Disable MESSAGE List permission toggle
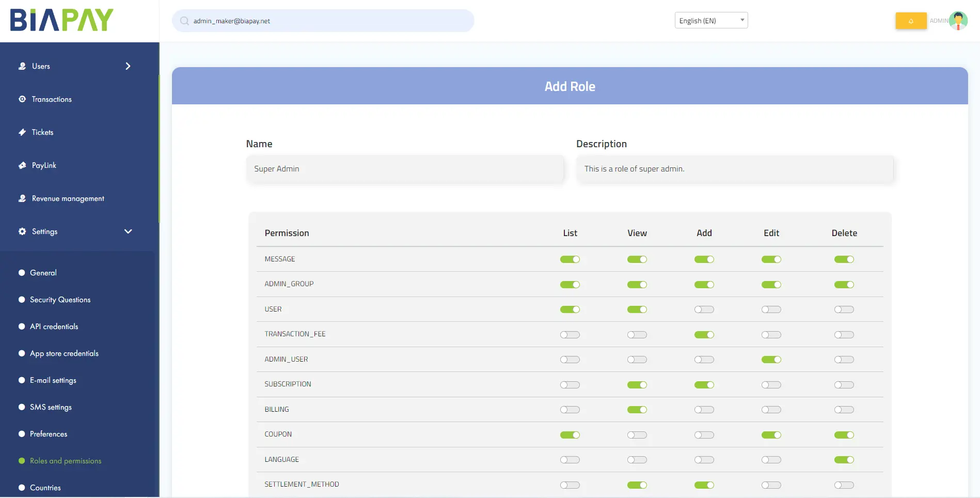 [x=570, y=259]
